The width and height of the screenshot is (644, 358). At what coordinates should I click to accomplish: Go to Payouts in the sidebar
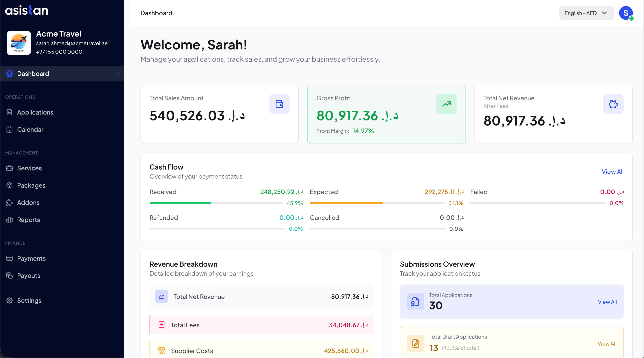pyautogui.click(x=29, y=275)
